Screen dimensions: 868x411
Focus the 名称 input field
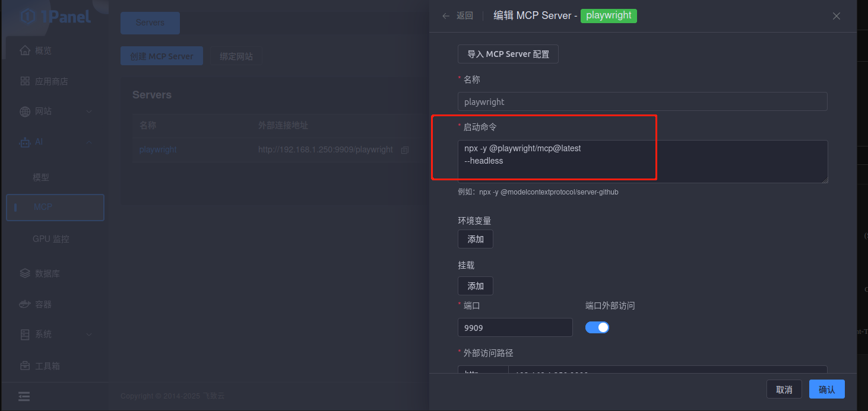pos(642,101)
